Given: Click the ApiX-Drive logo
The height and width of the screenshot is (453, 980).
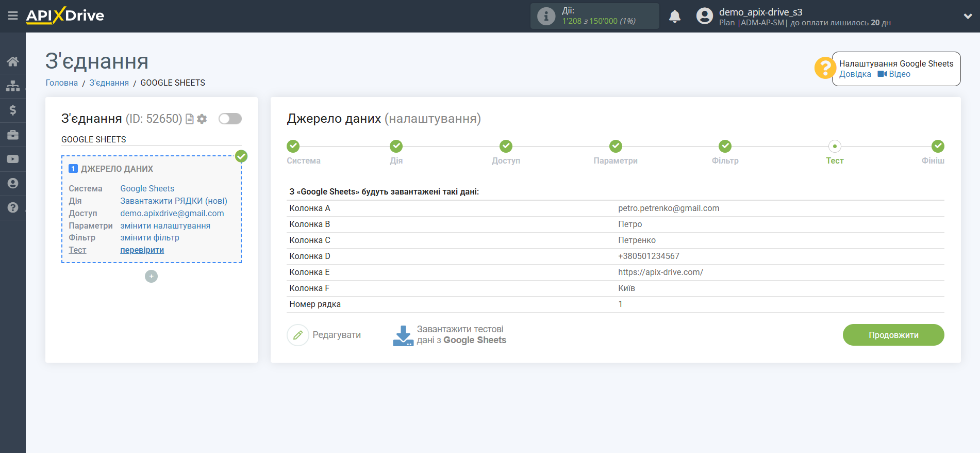Looking at the screenshot, I should [x=65, y=15].
